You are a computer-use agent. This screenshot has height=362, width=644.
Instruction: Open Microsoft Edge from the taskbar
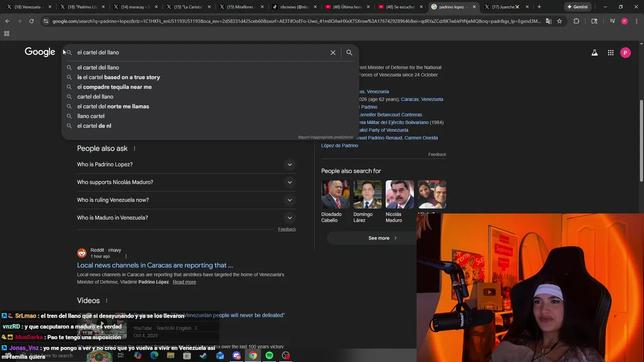tap(154, 355)
